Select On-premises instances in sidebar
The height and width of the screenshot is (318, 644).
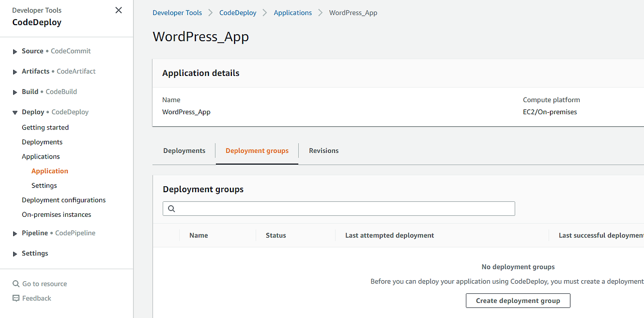tap(56, 214)
